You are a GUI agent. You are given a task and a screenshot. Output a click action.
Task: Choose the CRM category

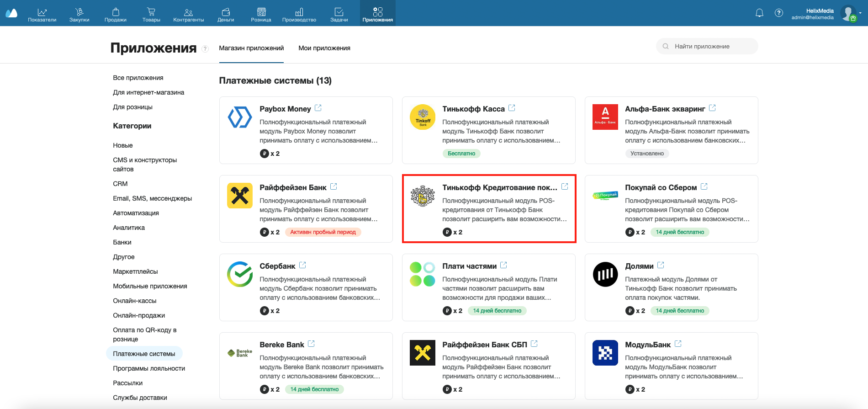pos(120,184)
